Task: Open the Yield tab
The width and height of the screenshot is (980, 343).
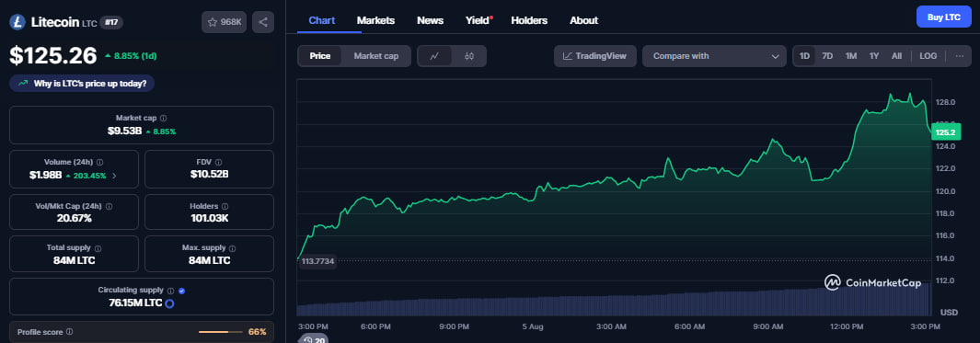Action: click(x=478, y=20)
